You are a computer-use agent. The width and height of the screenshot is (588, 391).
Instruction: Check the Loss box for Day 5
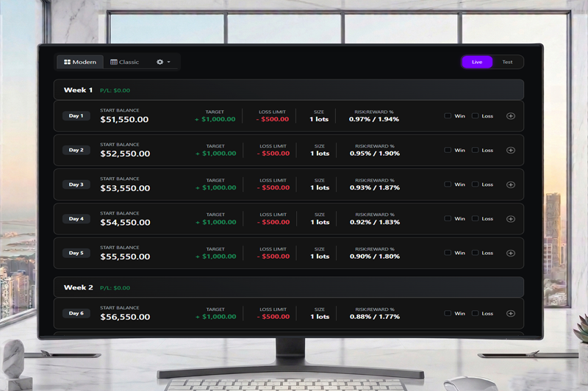(475, 253)
